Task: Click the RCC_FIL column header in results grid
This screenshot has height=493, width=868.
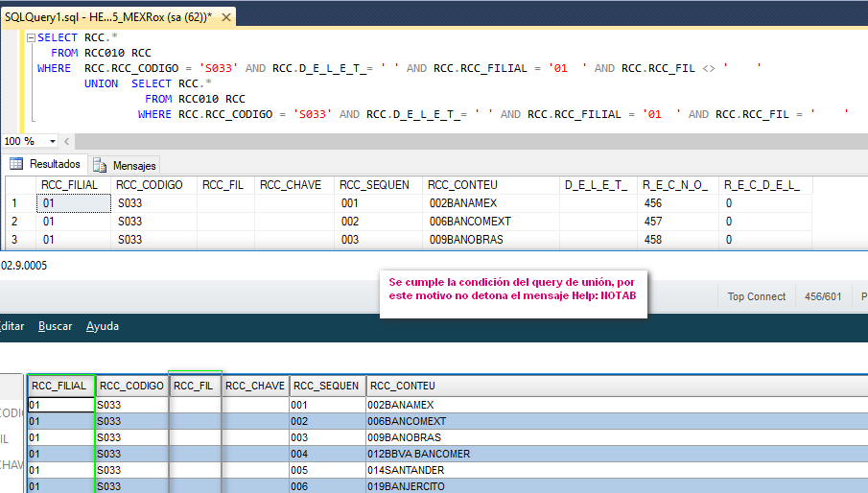Action: point(225,185)
